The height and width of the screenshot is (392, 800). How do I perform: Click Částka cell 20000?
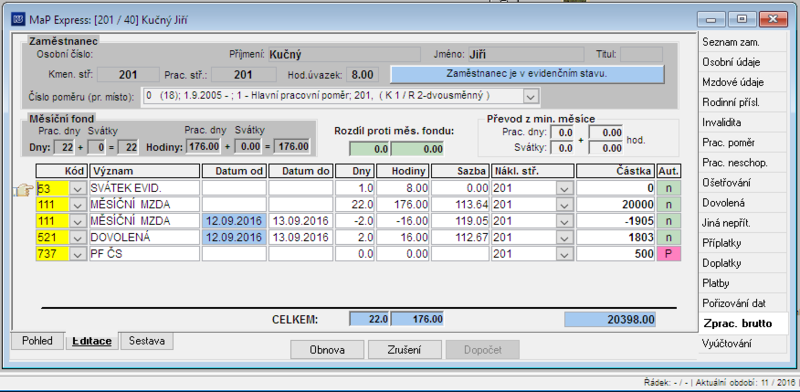pos(616,205)
